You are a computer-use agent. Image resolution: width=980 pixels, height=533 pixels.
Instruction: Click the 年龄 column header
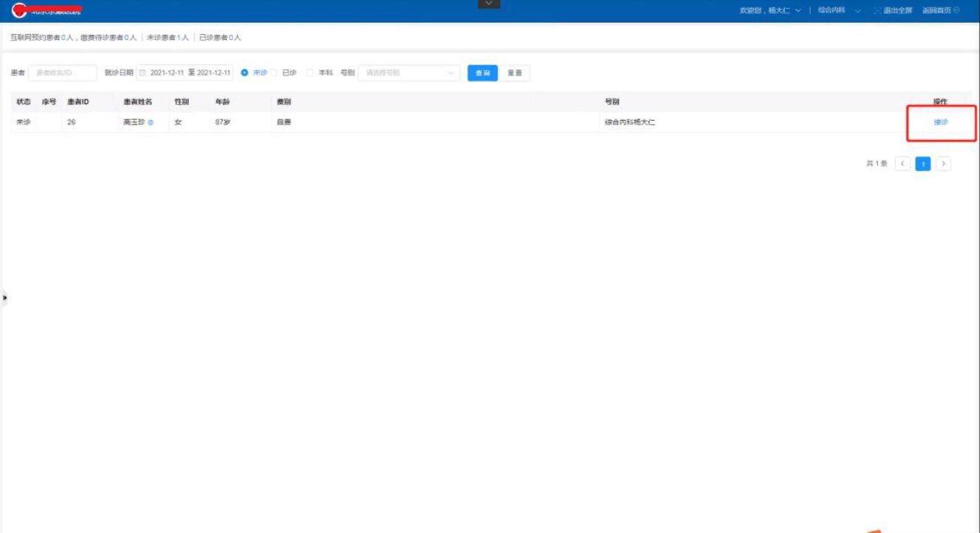click(x=223, y=101)
